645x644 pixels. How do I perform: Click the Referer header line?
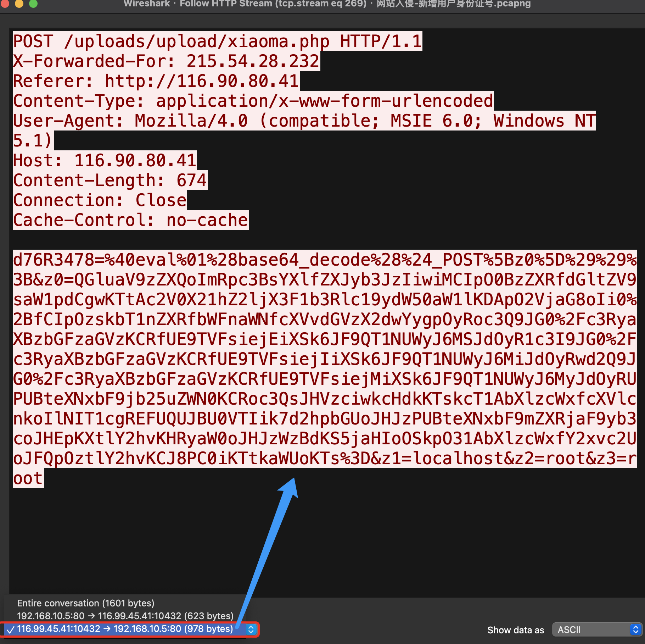(x=156, y=81)
